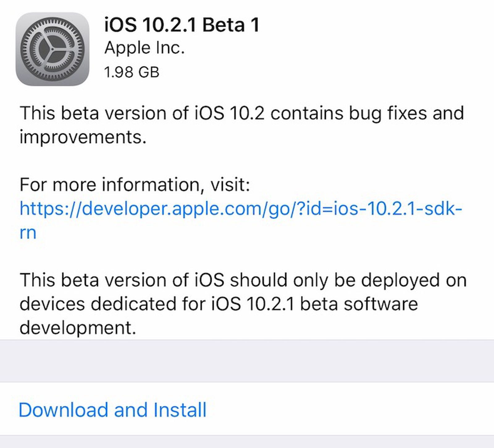Tap the Settings gear app icon

[52, 49]
